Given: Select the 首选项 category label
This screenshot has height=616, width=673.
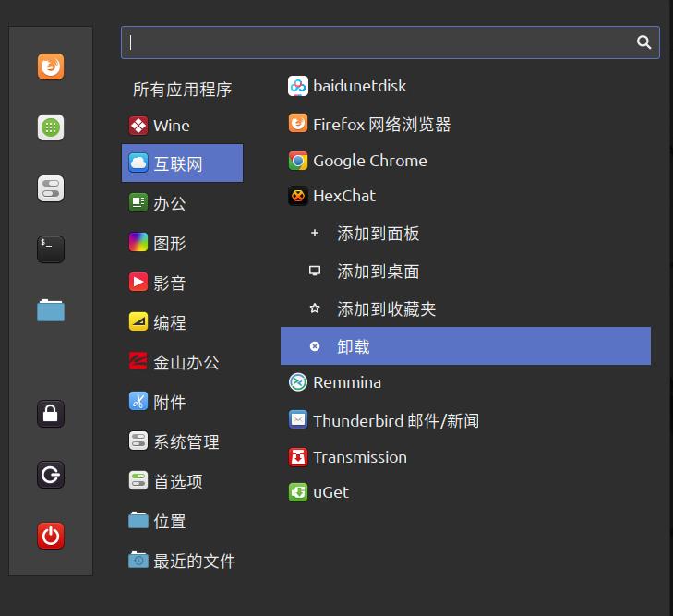Looking at the screenshot, I should [x=178, y=481].
